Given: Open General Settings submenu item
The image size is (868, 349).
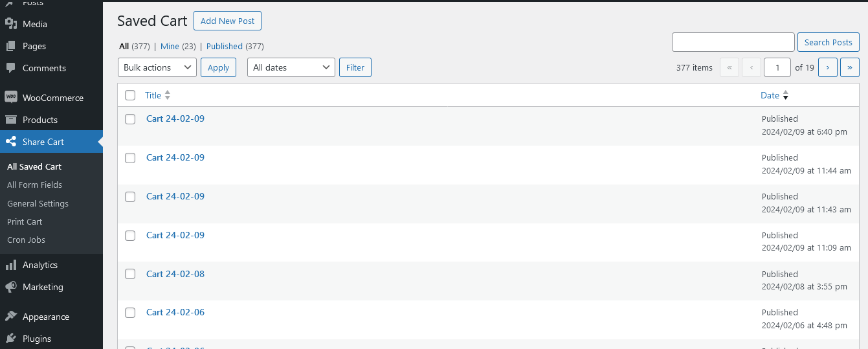Looking at the screenshot, I should [x=38, y=203].
